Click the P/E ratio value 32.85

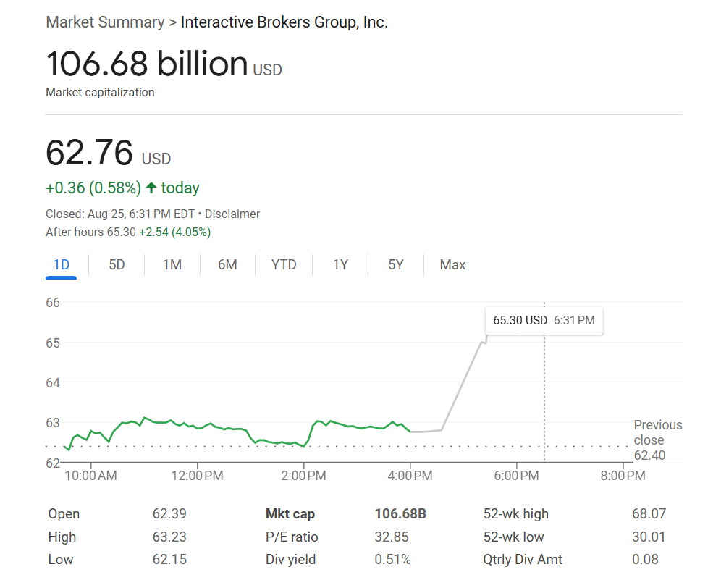tap(393, 537)
